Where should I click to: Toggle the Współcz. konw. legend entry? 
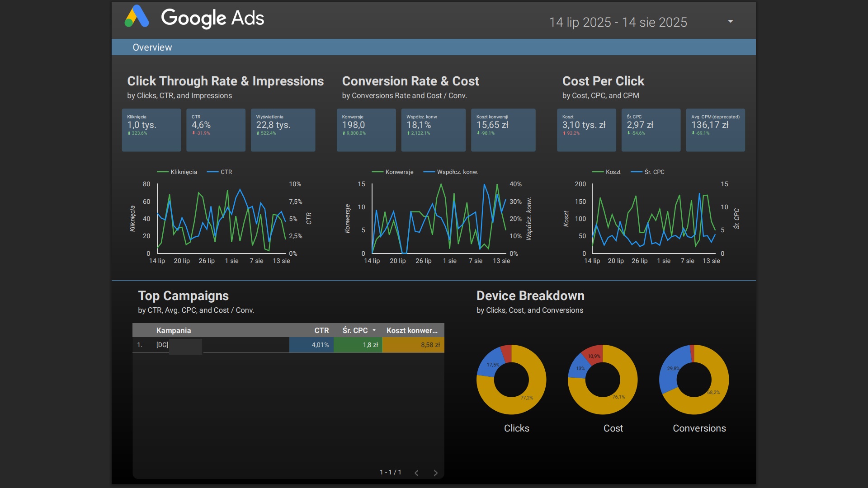point(450,172)
